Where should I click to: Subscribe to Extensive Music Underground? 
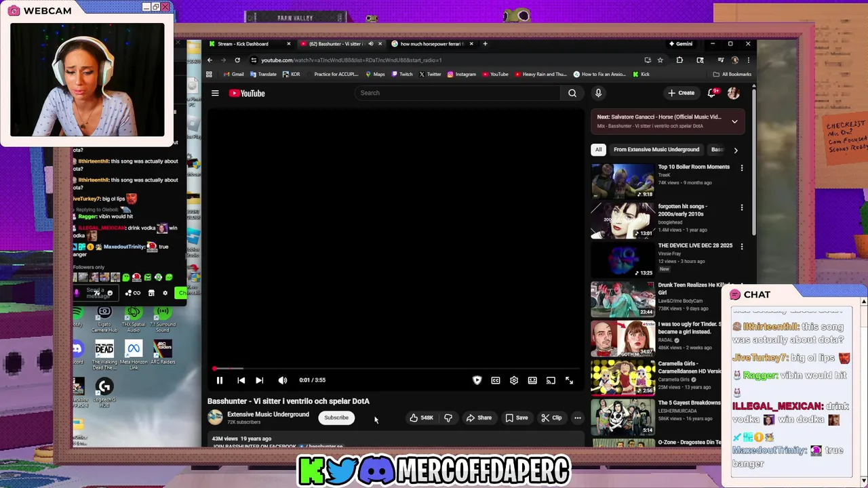(336, 418)
